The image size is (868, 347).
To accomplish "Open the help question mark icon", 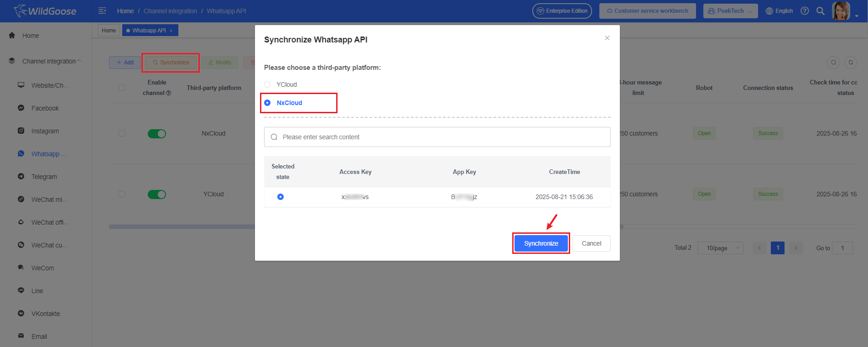I will point(805,11).
